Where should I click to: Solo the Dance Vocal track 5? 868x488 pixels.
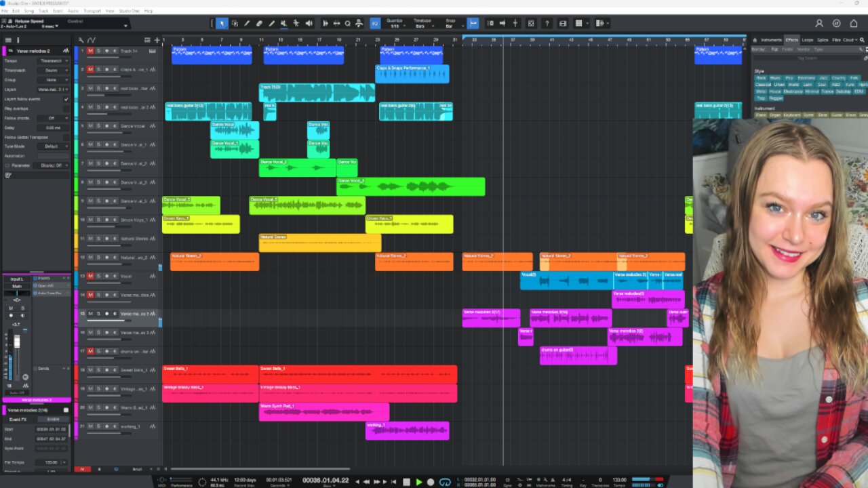[98, 125]
